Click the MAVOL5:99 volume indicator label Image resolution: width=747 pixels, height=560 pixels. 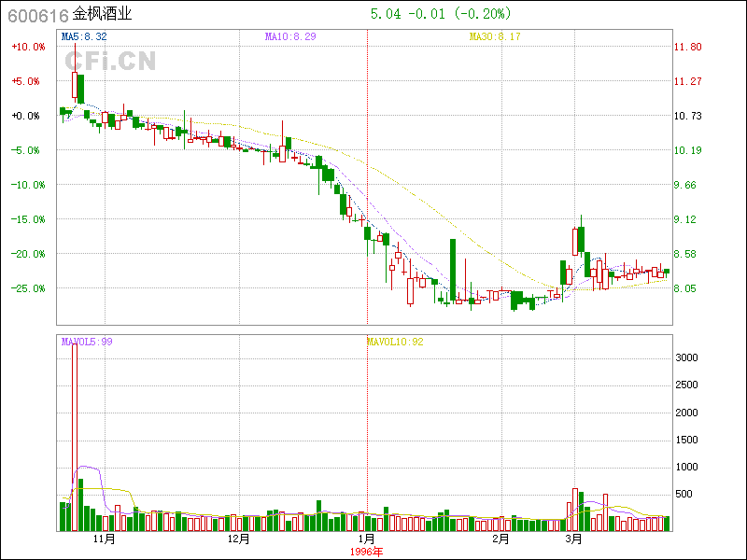click(87, 342)
